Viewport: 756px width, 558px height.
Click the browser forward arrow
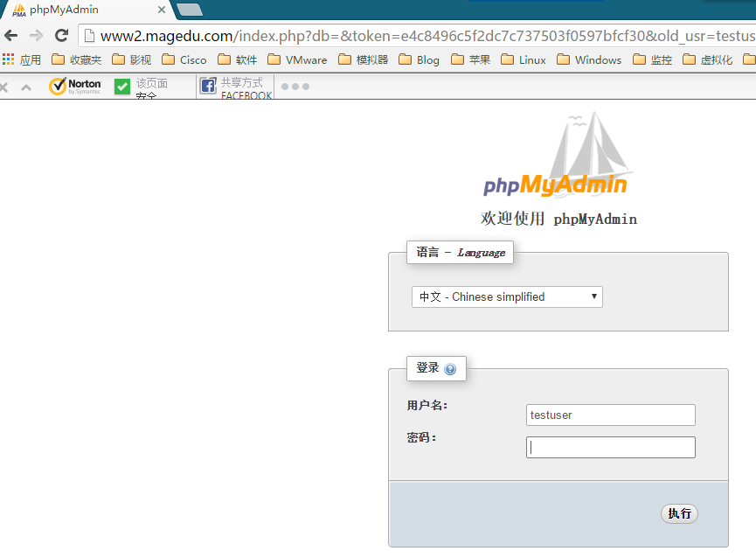(36, 35)
